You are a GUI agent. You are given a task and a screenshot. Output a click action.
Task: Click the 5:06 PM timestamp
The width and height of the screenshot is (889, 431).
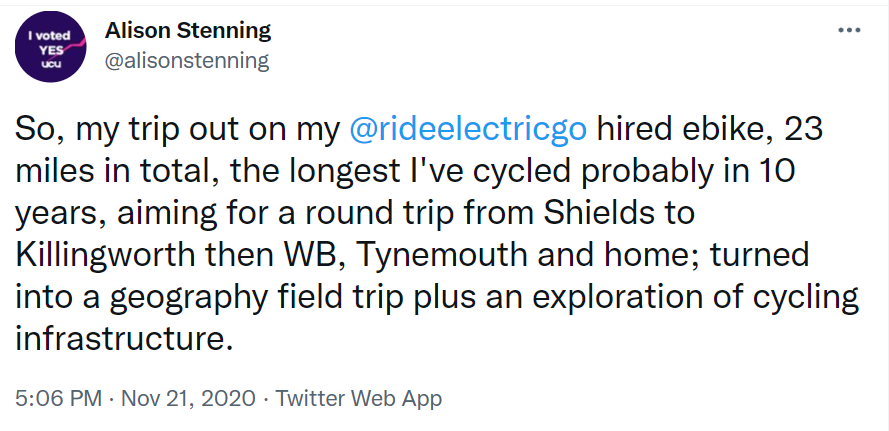pos(58,398)
